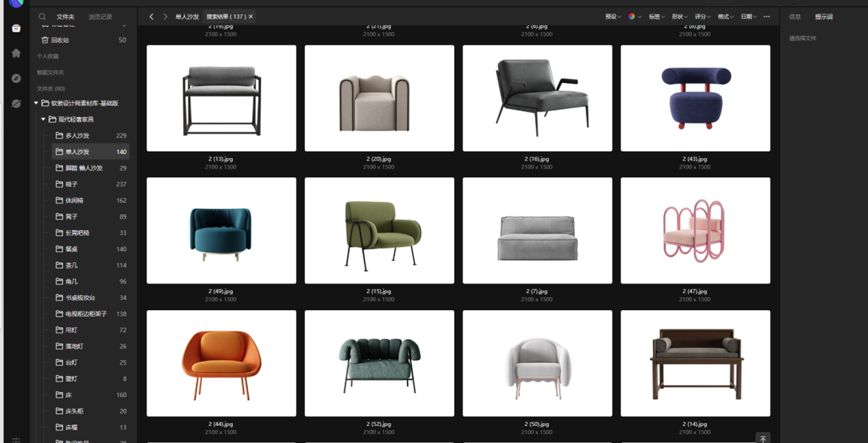868x443 pixels.
Task: Open the 回收站 trash folder
Action: tap(60, 40)
